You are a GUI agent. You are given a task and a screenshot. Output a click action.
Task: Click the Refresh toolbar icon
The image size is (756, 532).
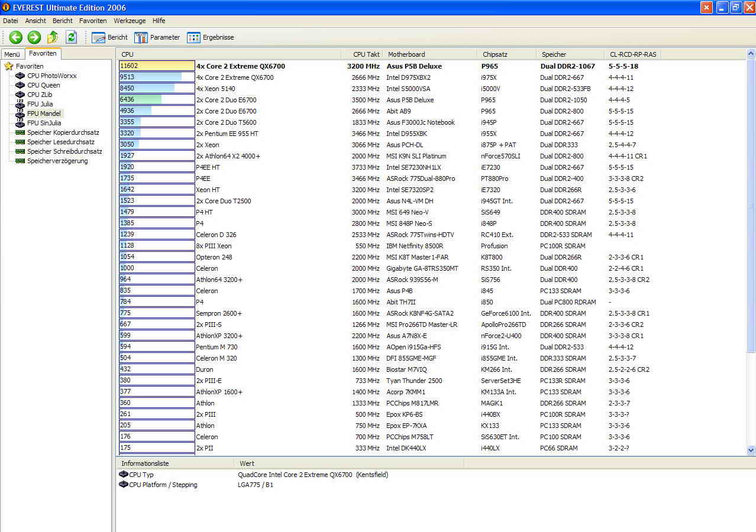click(x=72, y=37)
